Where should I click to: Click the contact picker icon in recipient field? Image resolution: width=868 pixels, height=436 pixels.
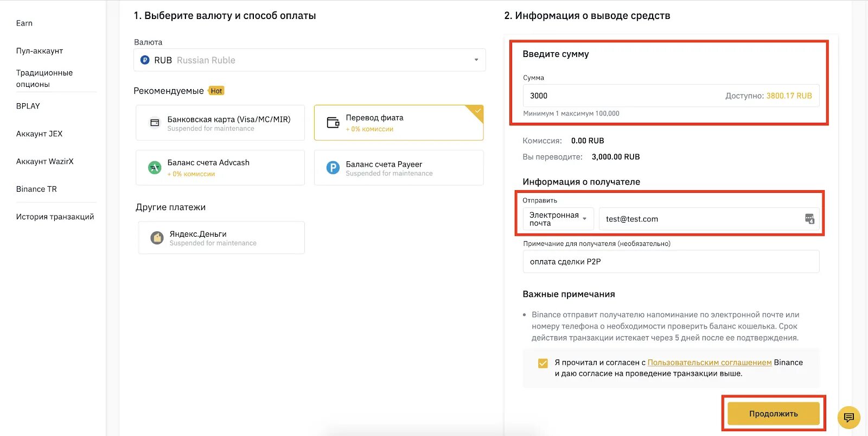click(809, 219)
